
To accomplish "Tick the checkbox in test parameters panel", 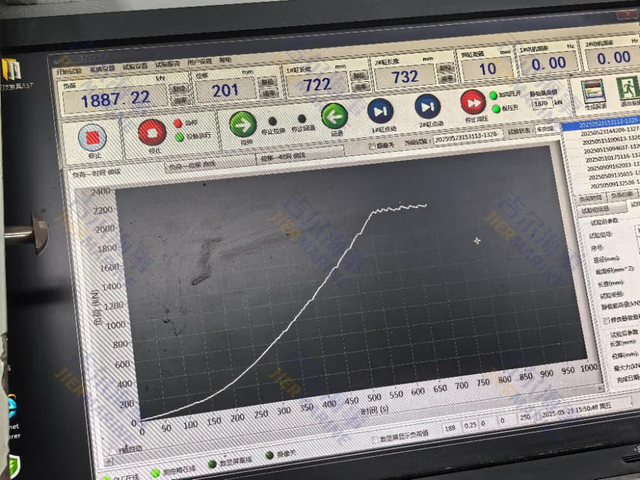I will pos(606,319).
